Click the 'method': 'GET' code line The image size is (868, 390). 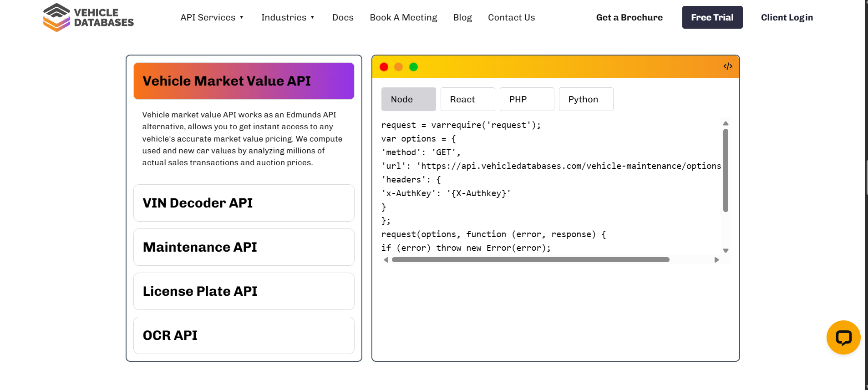pyautogui.click(x=421, y=152)
